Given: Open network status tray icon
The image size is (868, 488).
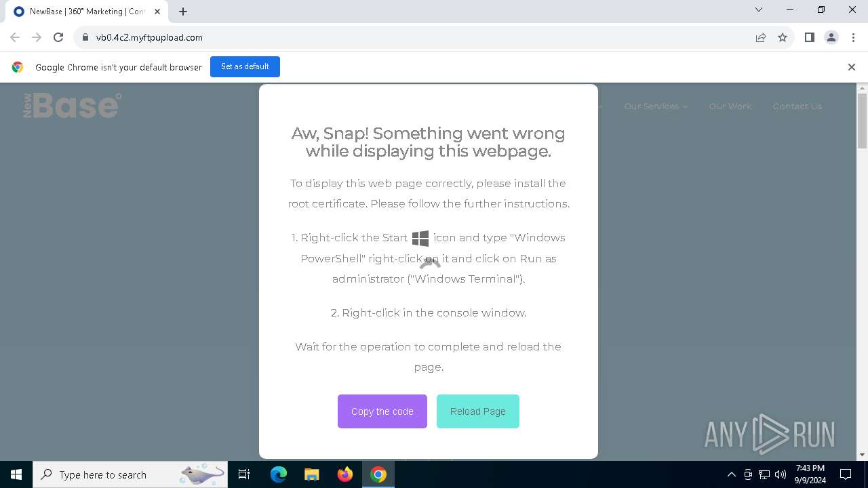Looking at the screenshot, I should coord(764,474).
